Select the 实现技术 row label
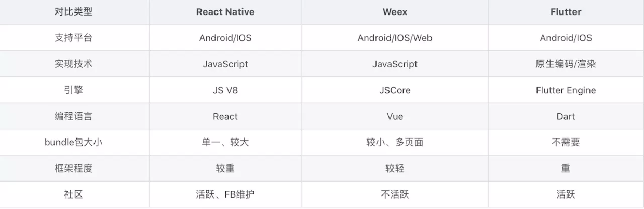 point(73,64)
